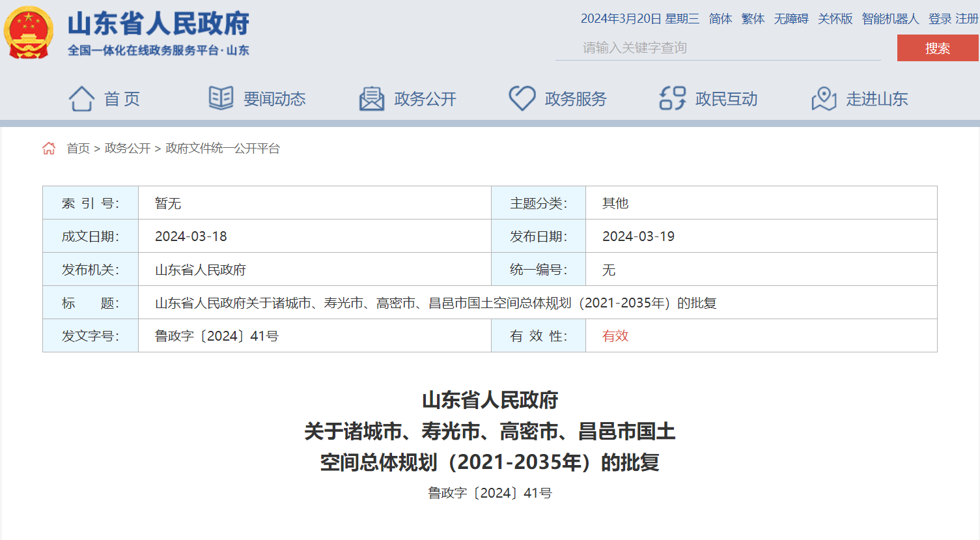Click the 索引号 label cell
The width and height of the screenshot is (980, 540).
[91, 203]
